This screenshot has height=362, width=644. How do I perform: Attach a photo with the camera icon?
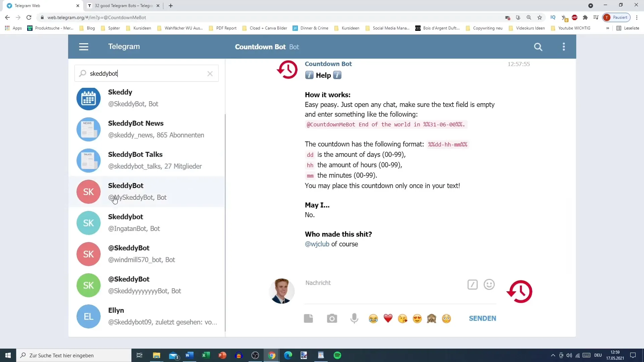[332, 318]
